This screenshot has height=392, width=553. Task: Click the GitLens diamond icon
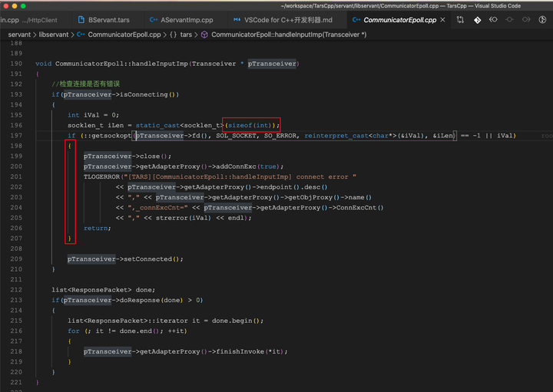(x=477, y=20)
